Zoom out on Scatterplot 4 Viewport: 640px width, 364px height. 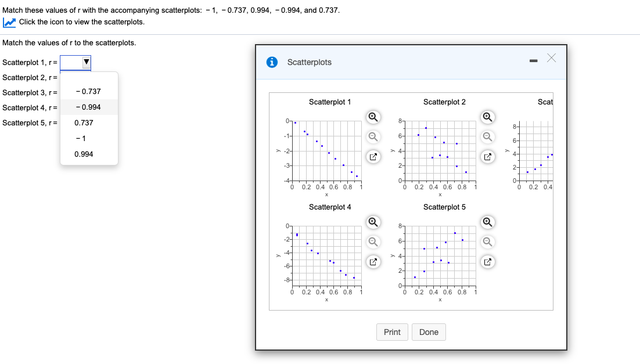pos(373,242)
